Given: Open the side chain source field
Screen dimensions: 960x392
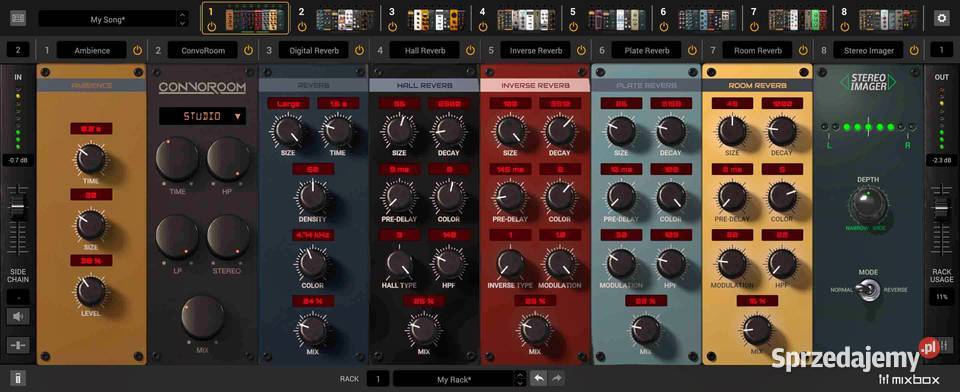Looking at the screenshot, I should click(18, 297).
